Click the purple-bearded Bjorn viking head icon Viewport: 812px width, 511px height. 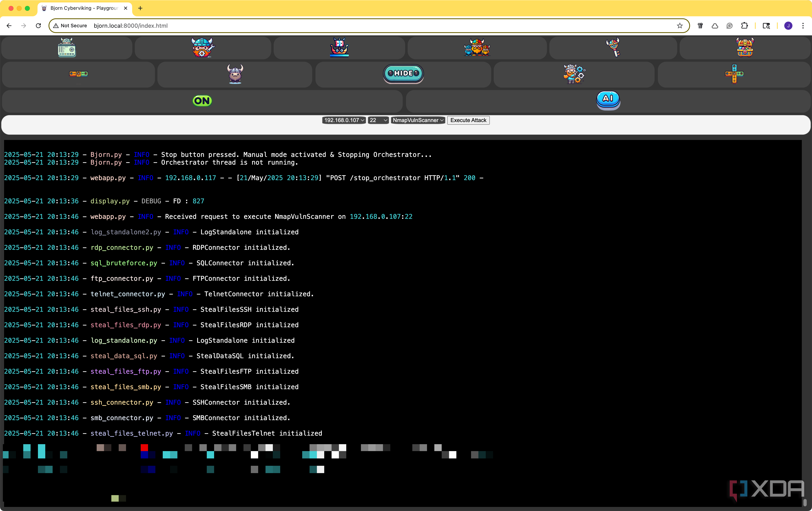click(235, 74)
